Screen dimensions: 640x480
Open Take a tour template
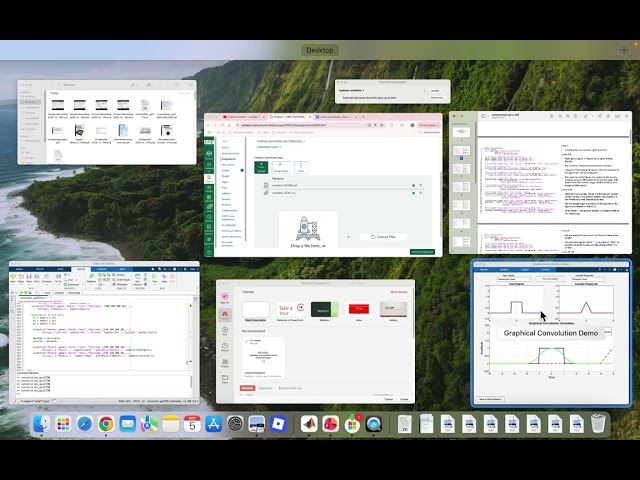point(290,310)
